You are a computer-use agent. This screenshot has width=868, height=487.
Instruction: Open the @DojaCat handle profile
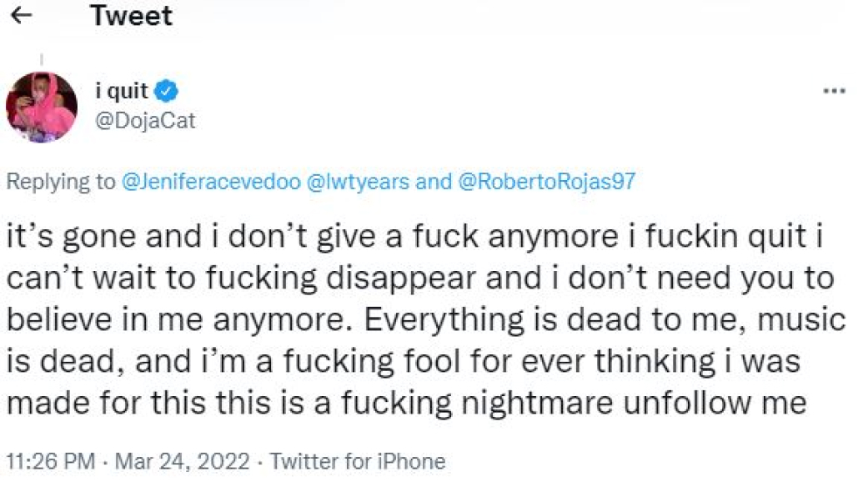(145, 120)
